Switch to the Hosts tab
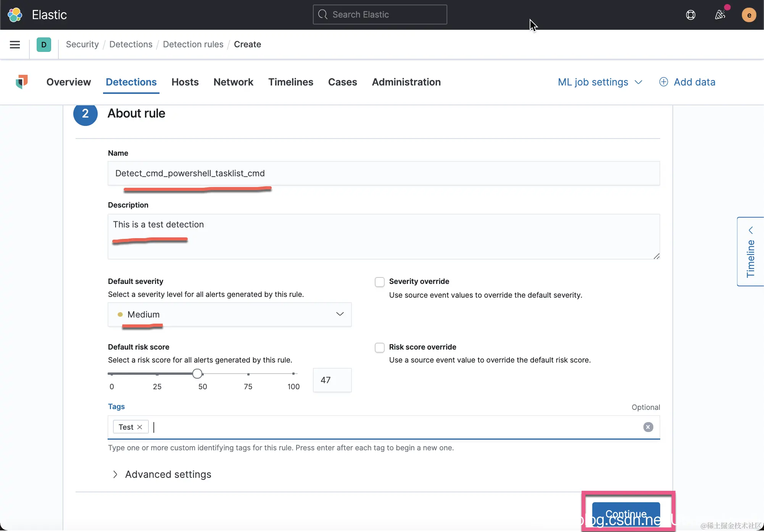Image resolution: width=764 pixels, height=532 pixels. click(x=185, y=82)
